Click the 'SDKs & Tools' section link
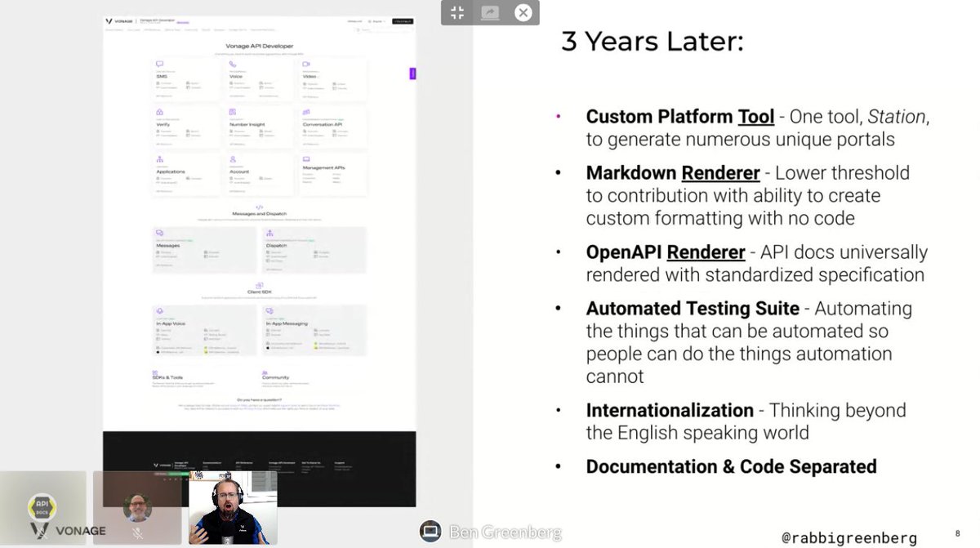980x548 pixels. pos(167,377)
